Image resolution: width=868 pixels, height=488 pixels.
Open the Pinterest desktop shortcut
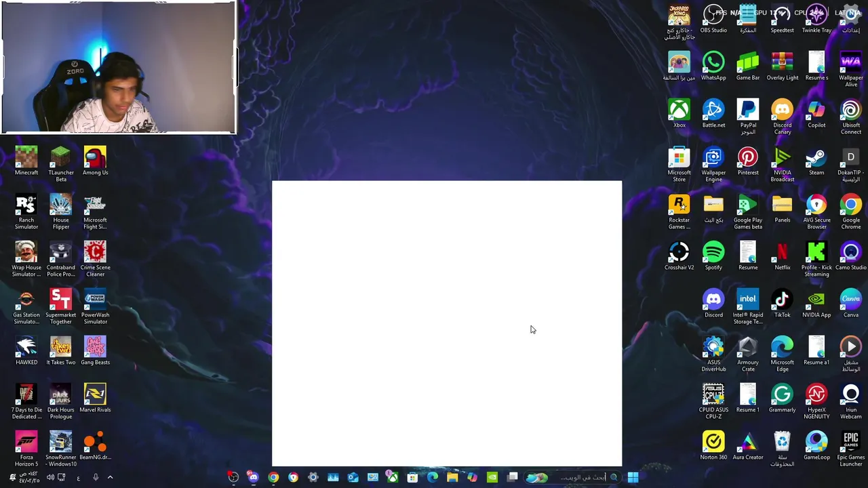(748, 161)
